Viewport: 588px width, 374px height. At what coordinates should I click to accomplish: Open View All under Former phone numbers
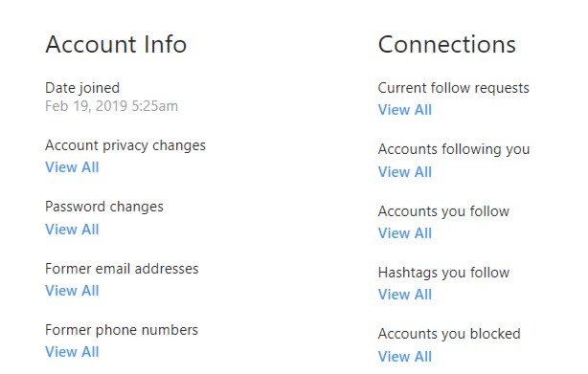(72, 352)
